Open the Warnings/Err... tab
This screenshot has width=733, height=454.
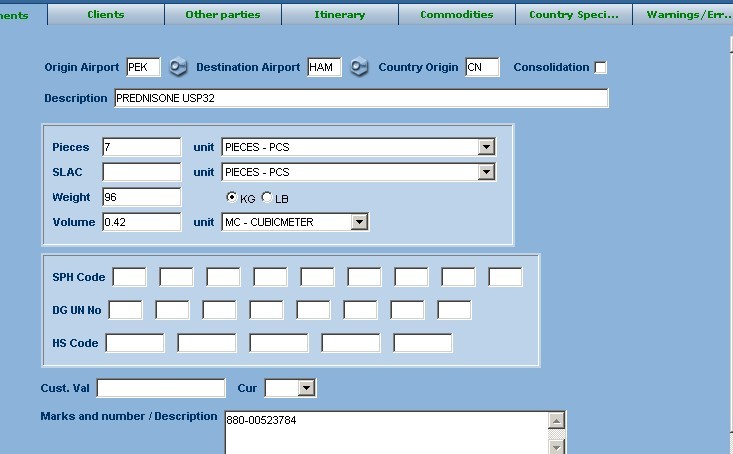tap(688, 15)
